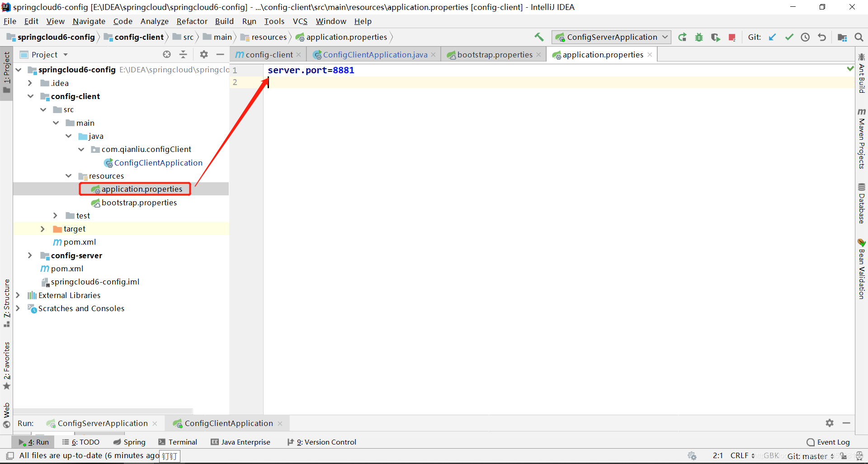
Task: Open the Event Log
Action: [x=828, y=442]
